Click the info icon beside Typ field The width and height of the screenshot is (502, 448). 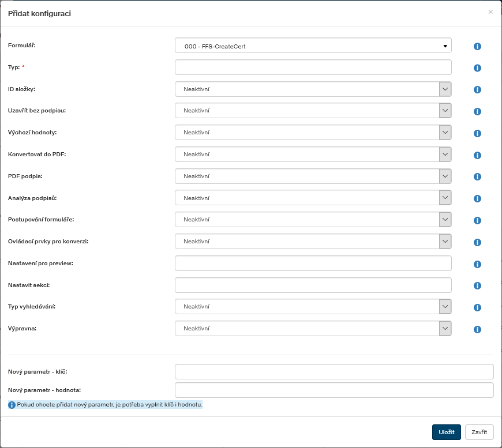477,68
